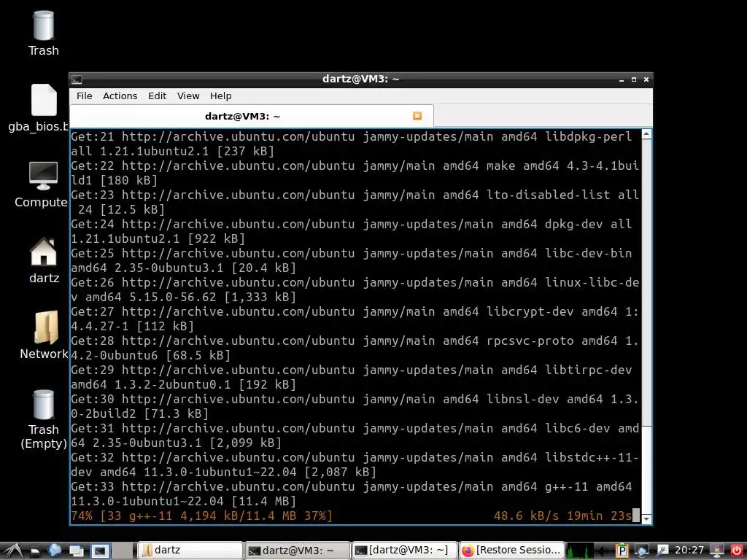The image size is (747, 560).
Task: Select the Trash (Empty) desktop icon
Action: [x=43, y=419]
